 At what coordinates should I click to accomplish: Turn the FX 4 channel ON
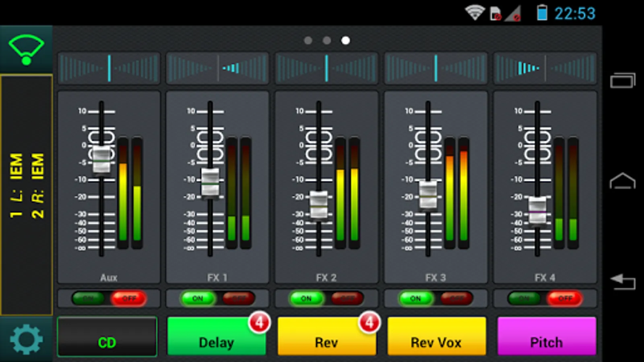pos(524,298)
